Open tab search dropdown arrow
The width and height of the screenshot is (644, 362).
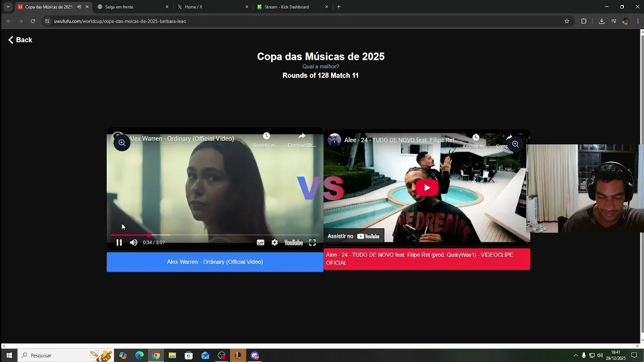pos(8,7)
